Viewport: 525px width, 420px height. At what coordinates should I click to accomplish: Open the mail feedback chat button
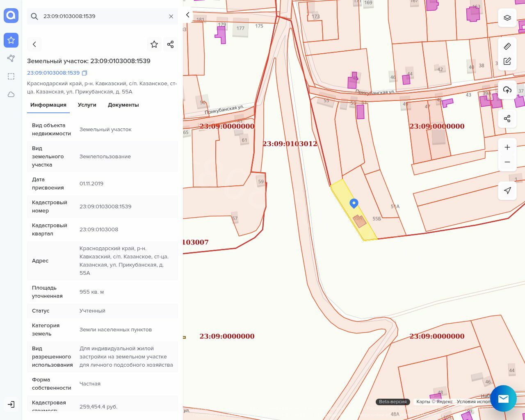503,399
